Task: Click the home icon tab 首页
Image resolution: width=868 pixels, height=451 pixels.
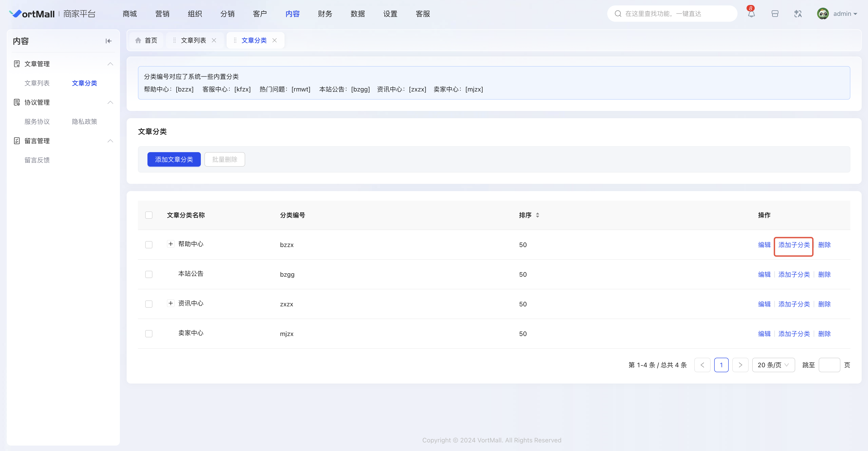Action: 146,41
